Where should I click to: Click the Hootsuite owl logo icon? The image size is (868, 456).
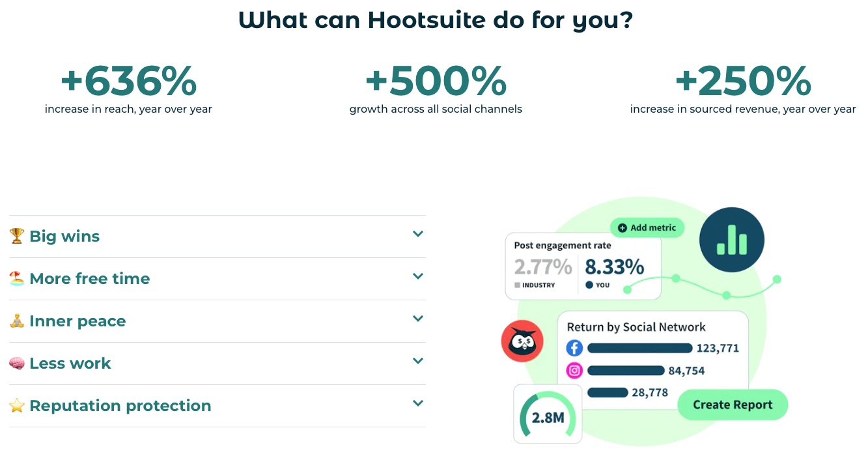tap(522, 341)
